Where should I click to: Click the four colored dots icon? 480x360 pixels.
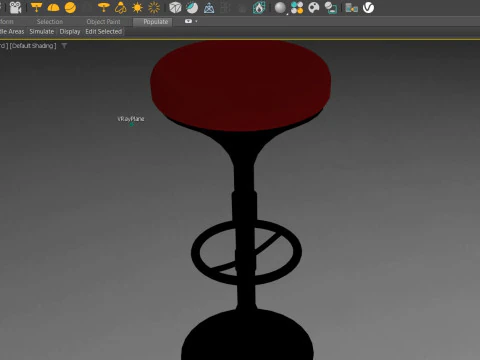point(297,8)
